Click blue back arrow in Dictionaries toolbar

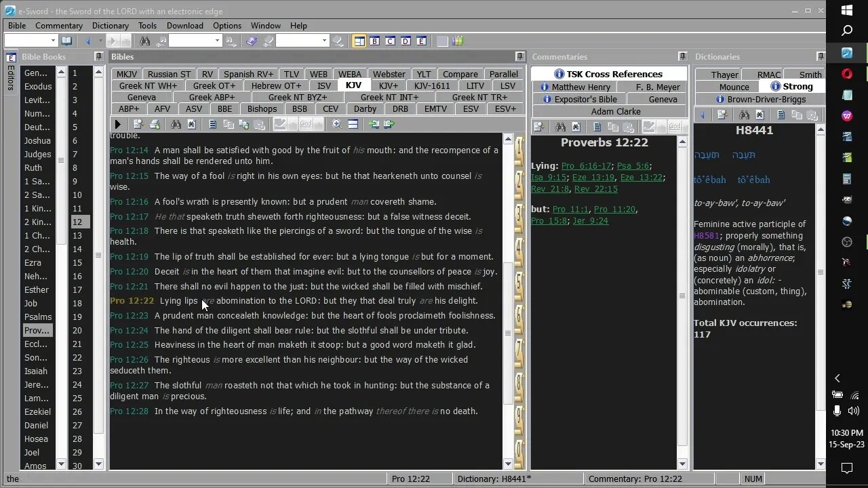[703, 115]
